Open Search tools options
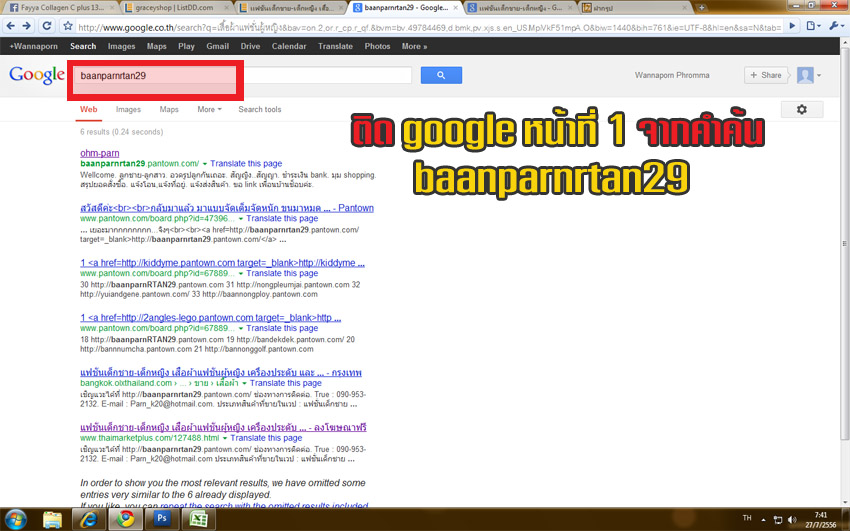 pos(260,109)
